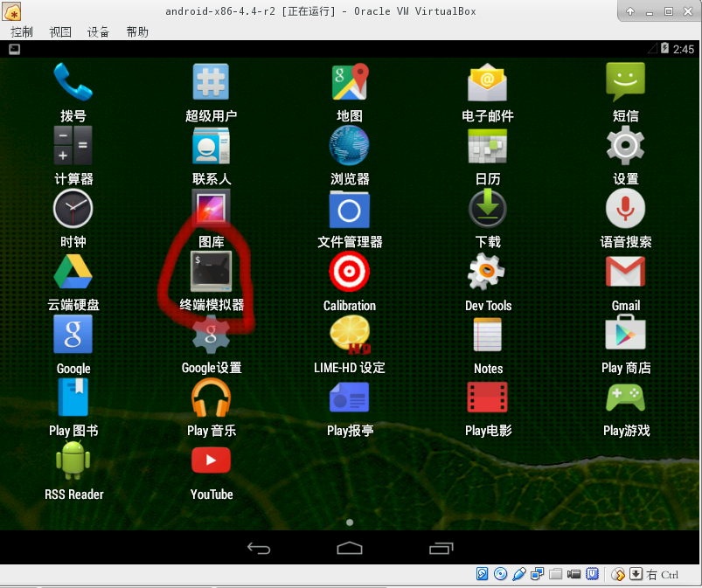Open the 图库 gallery app
The height and width of the screenshot is (588, 702).
211,207
